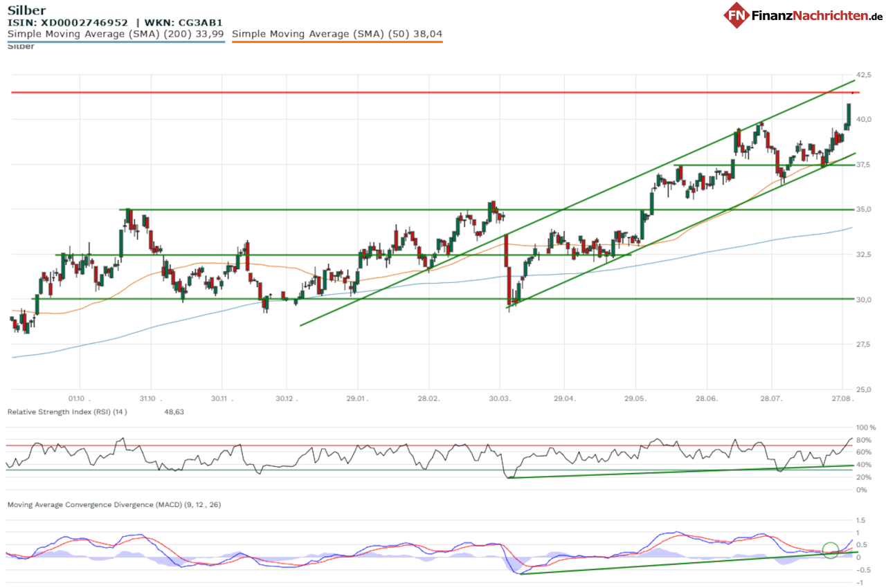Click the 37,5 price axis label
Image resolution: width=886 pixels, height=588 pixels.
[x=864, y=165]
